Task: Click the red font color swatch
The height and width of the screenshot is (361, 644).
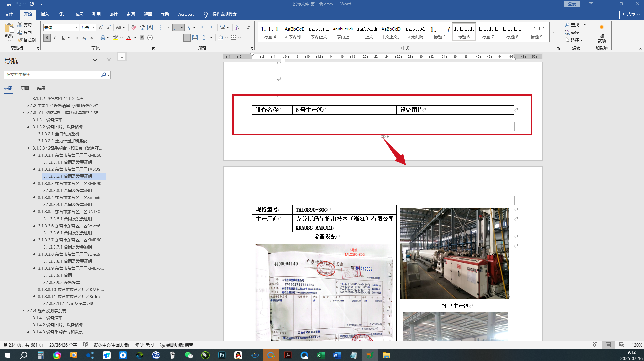Action: [x=129, y=38]
